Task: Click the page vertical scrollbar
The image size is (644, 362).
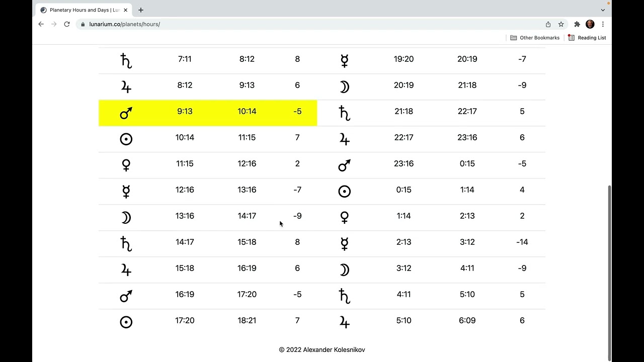Action: point(610,271)
